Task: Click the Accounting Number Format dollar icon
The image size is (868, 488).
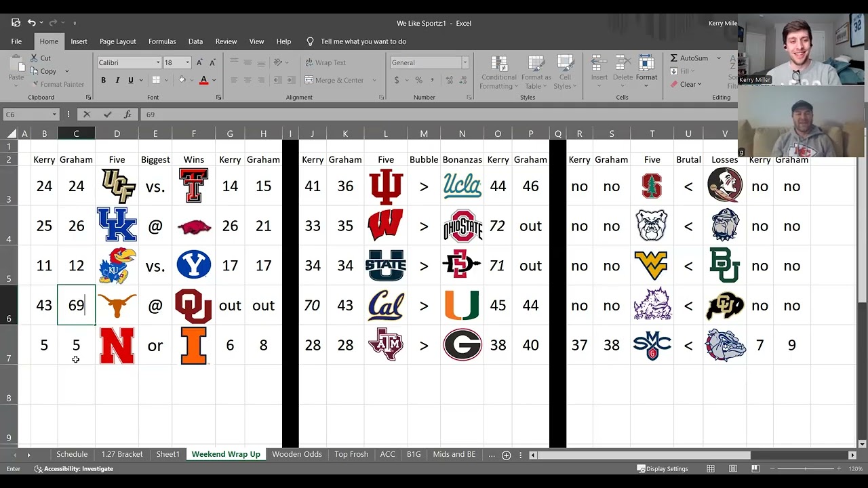Action: [397, 80]
